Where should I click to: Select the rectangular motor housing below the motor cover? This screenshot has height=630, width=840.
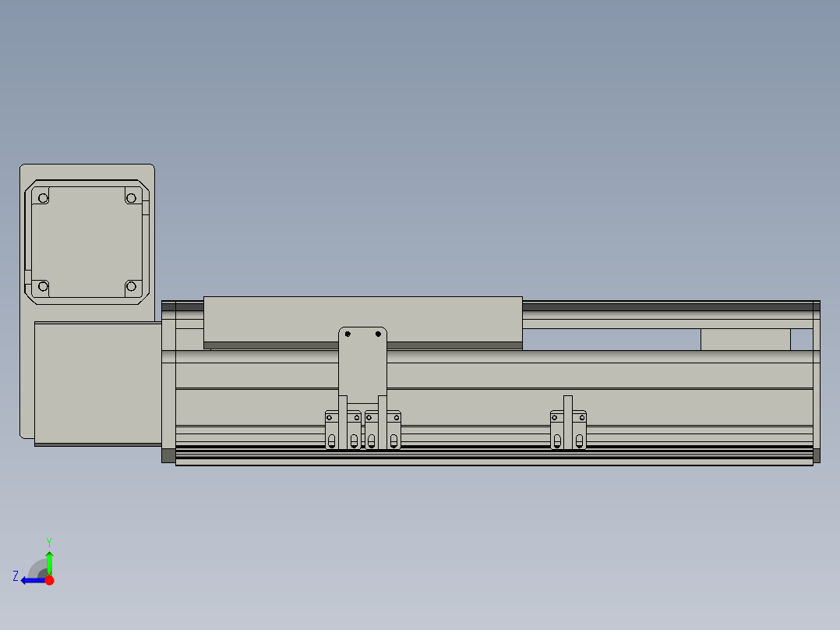click(x=98, y=384)
